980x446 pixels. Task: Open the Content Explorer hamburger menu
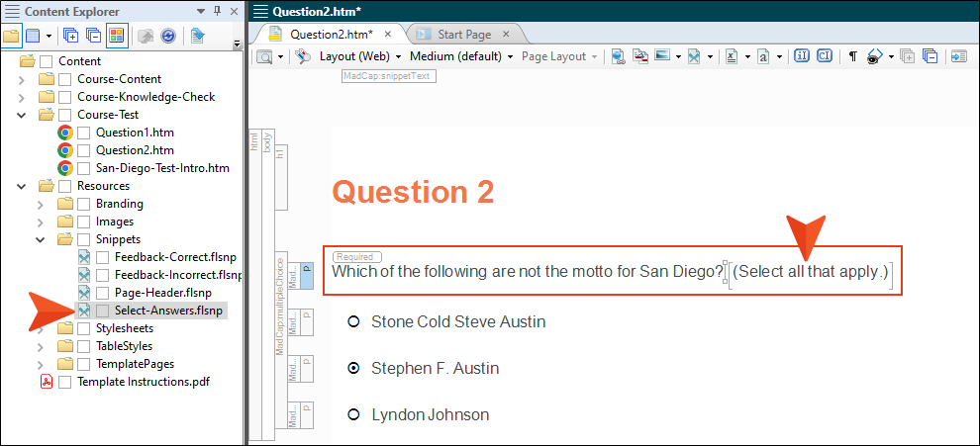point(12,11)
